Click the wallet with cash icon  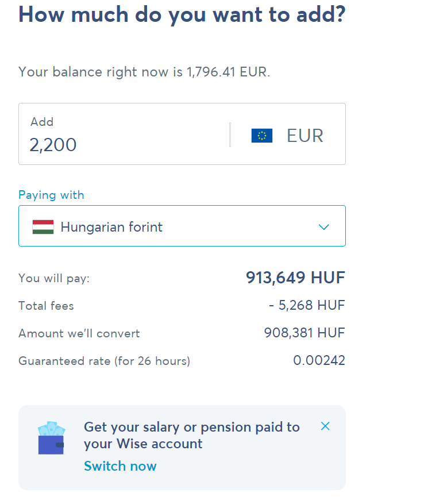[51, 438]
